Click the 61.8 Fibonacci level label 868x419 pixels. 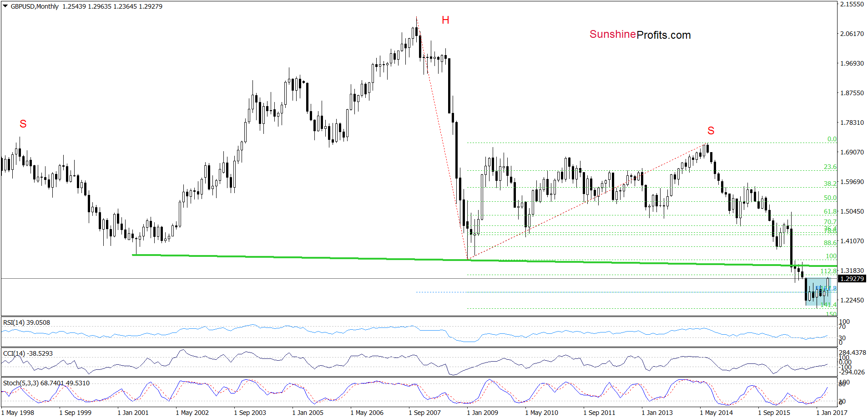830,211
